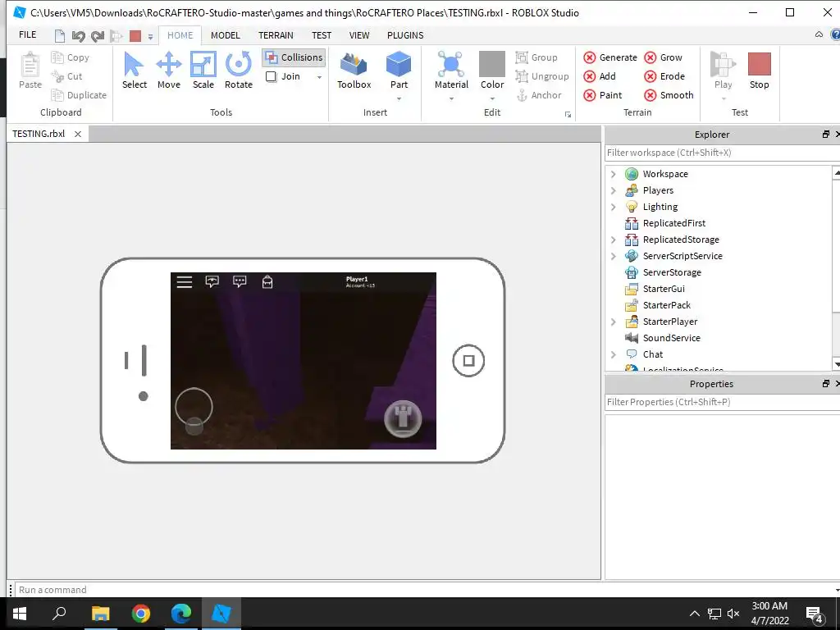Screen dimensions: 840x630
Task: Tap the jump button in emulator
Action: tap(403, 418)
